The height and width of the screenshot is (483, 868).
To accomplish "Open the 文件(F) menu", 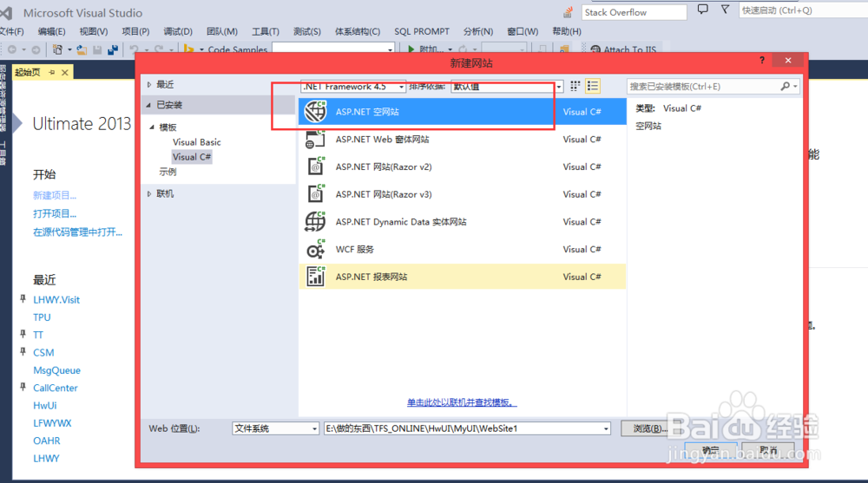I will click(11, 31).
